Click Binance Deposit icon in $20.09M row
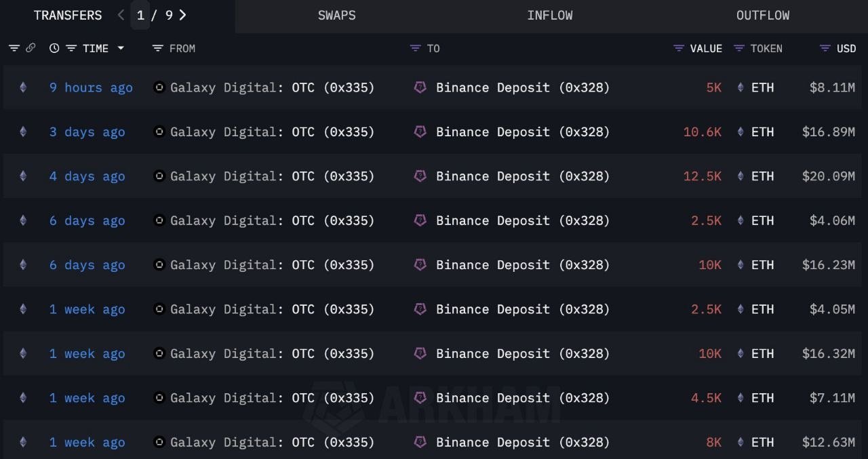Viewport: 868px width, 459px height. 420,176
